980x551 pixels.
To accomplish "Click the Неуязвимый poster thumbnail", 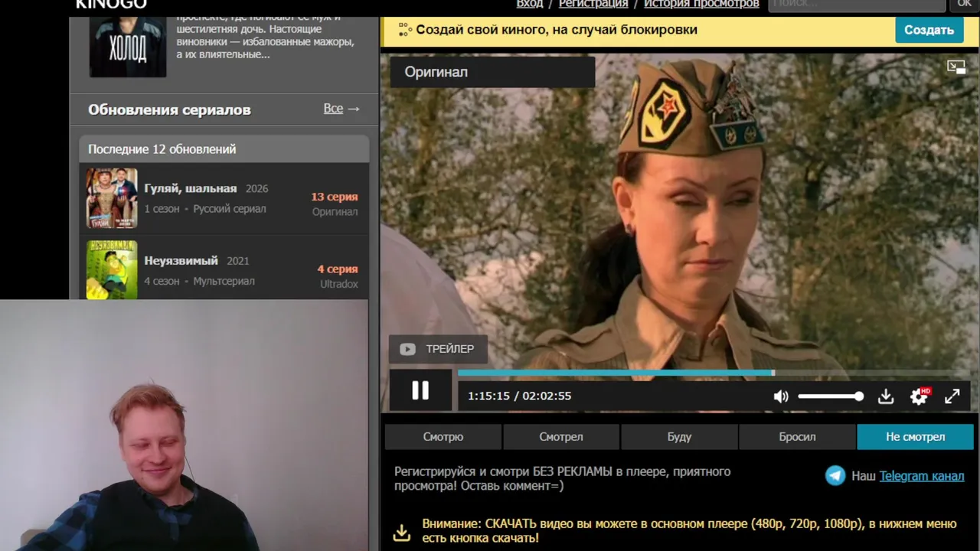I will pyautogui.click(x=112, y=269).
